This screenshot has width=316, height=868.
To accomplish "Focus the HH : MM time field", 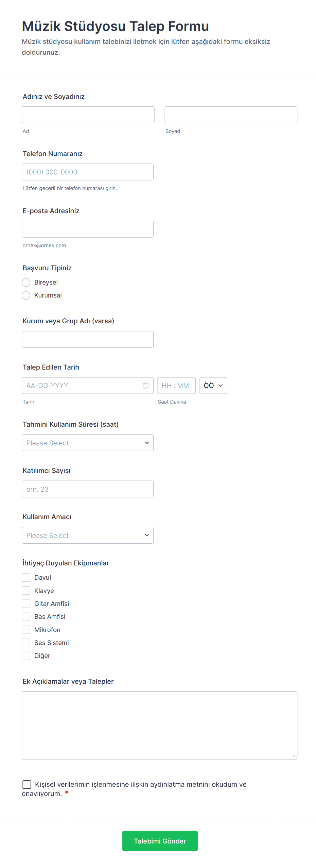I will pos(176,386).
